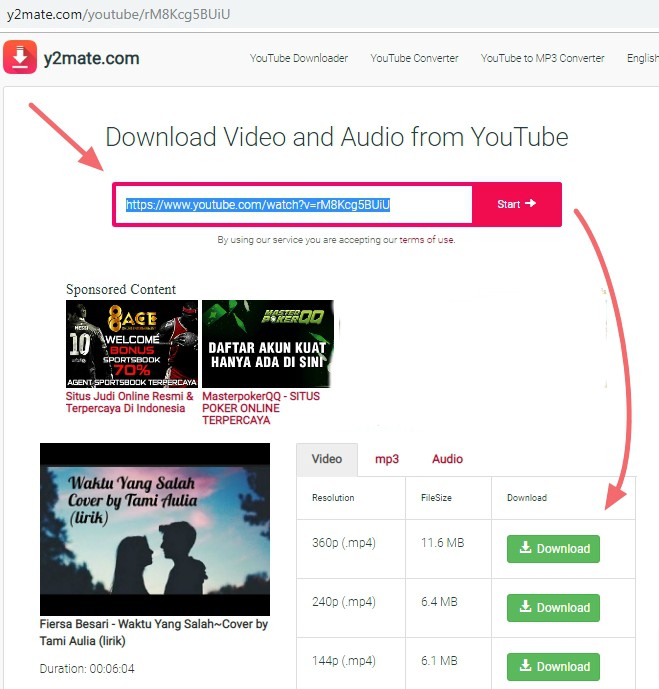This screenshot has height=689, width=659.
Task: Select the Video tab
Action: 327,459
